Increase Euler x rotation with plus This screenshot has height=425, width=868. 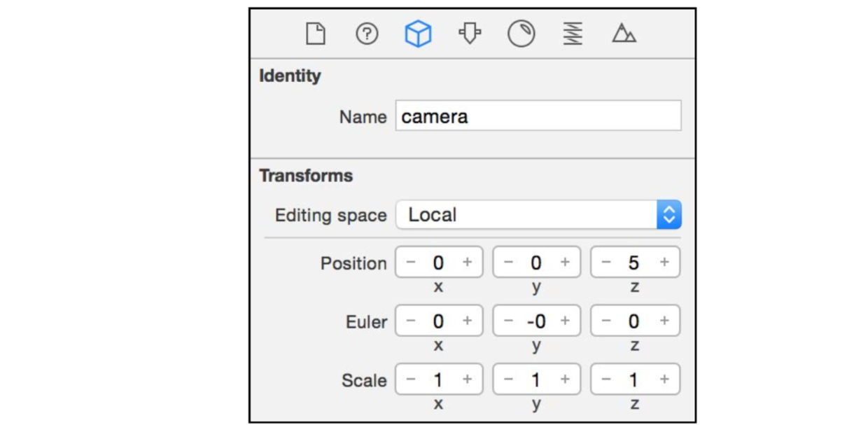[467, 321]
